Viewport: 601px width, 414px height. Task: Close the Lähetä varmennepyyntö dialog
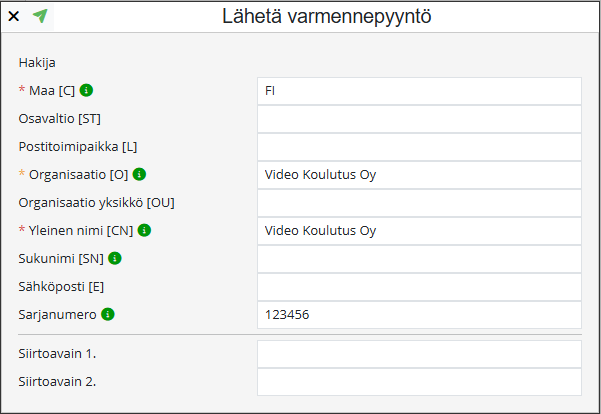tap(14, 16)
